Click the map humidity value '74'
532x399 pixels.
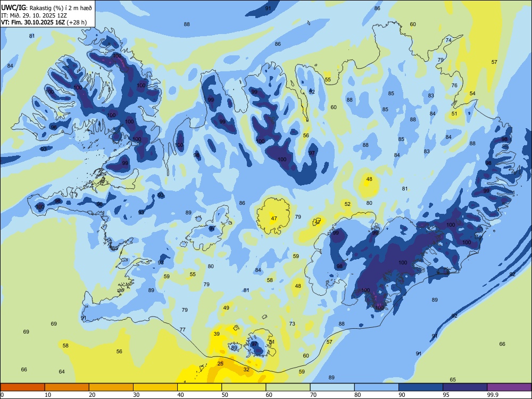(448, 40)
